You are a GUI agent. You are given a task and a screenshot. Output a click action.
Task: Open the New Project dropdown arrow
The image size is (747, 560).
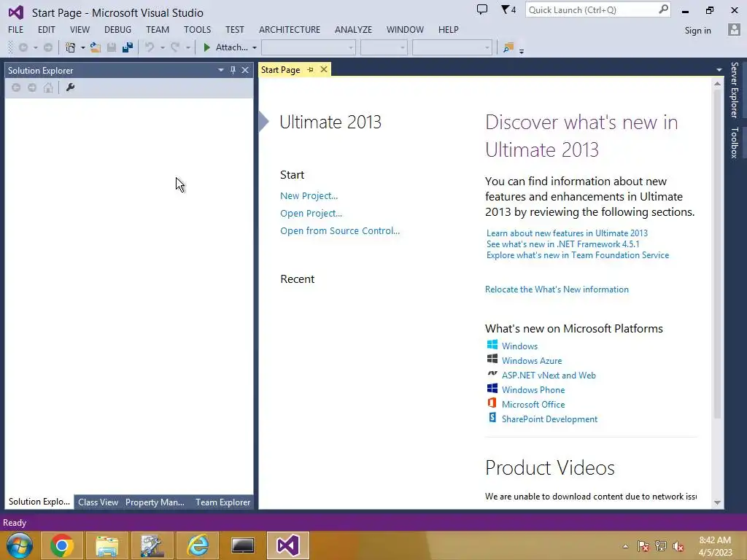(83, 48)
